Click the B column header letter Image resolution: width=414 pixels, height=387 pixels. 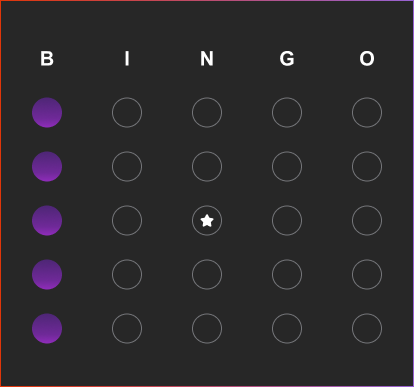pos(47,59)
